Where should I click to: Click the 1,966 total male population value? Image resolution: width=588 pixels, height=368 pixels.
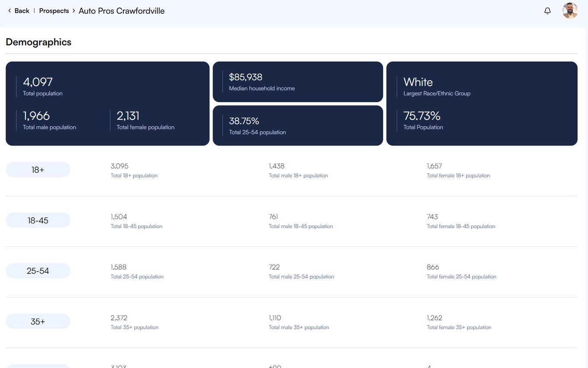36,116
